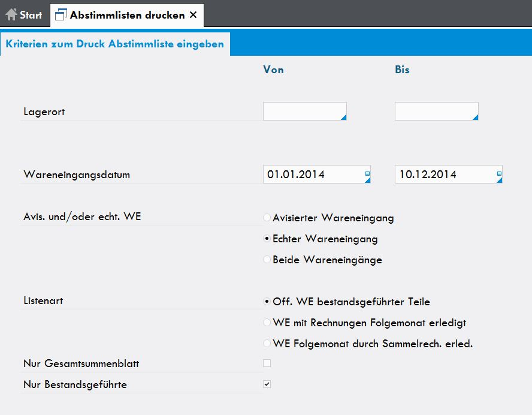
Task: Enable the Nur Gesamtsummenblatt checkbox
Action: [x=267, y=363]
